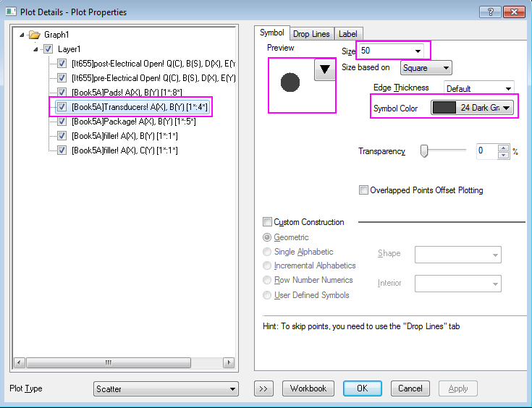Uncheck the [Book5A]Pads plot checkbox

click(x=62, y=93)
